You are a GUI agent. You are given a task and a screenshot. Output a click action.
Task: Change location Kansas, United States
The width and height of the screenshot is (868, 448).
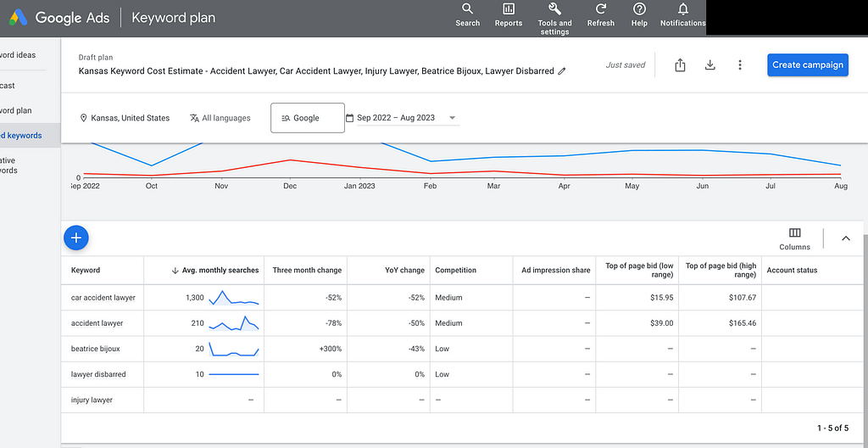(125, 118)
